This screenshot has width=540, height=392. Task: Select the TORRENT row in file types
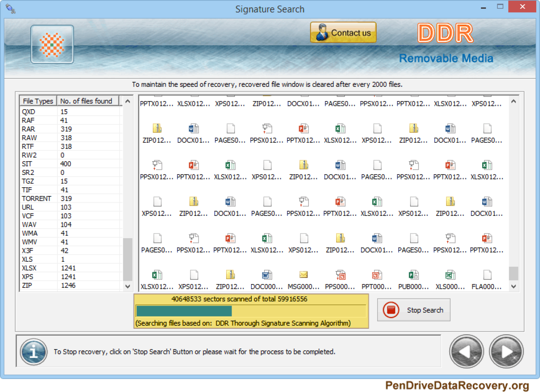37,199
